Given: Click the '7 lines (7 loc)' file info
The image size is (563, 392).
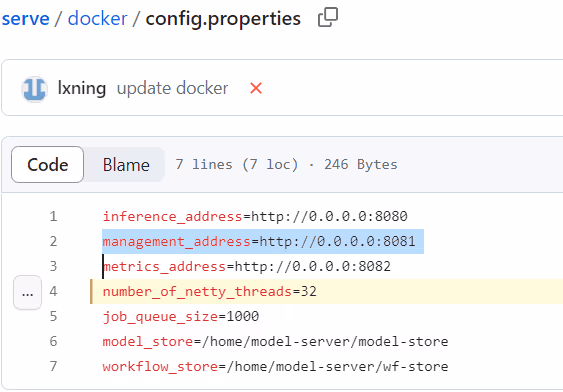Looking at the screenshot, I should [237, 165].
